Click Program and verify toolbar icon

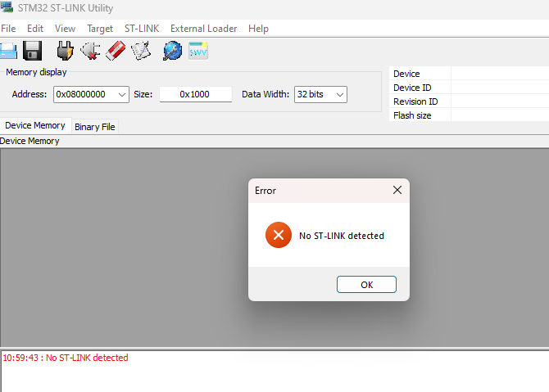click(x=141, y=51)
